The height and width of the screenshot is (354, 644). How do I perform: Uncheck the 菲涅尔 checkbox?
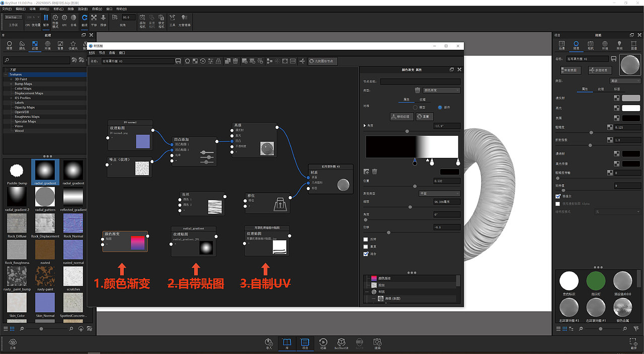point(558,196)
